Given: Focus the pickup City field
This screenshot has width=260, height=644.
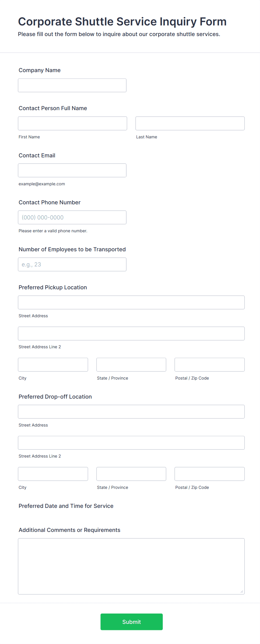Looking at the screenshot, I should [53, 364].
